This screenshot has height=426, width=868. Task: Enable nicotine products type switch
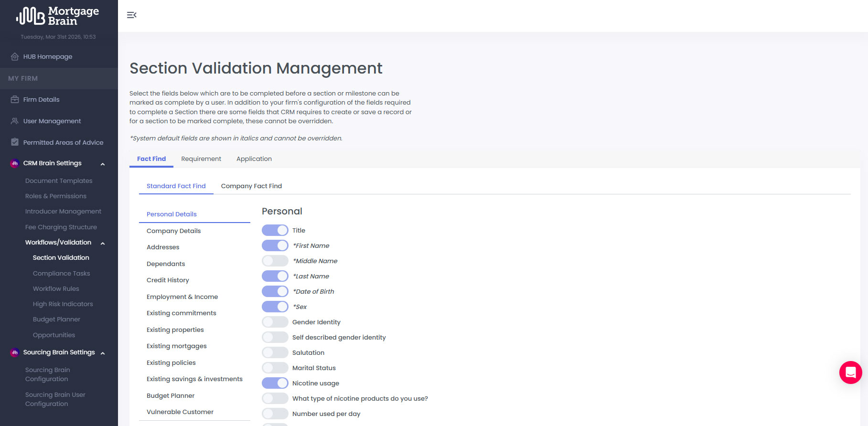[x=275, y=398]
